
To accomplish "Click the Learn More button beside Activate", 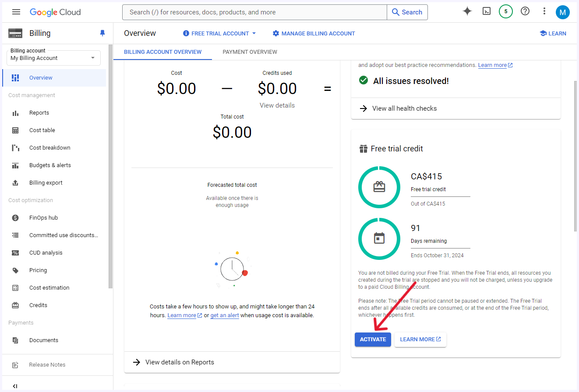I will click(420, 339).
